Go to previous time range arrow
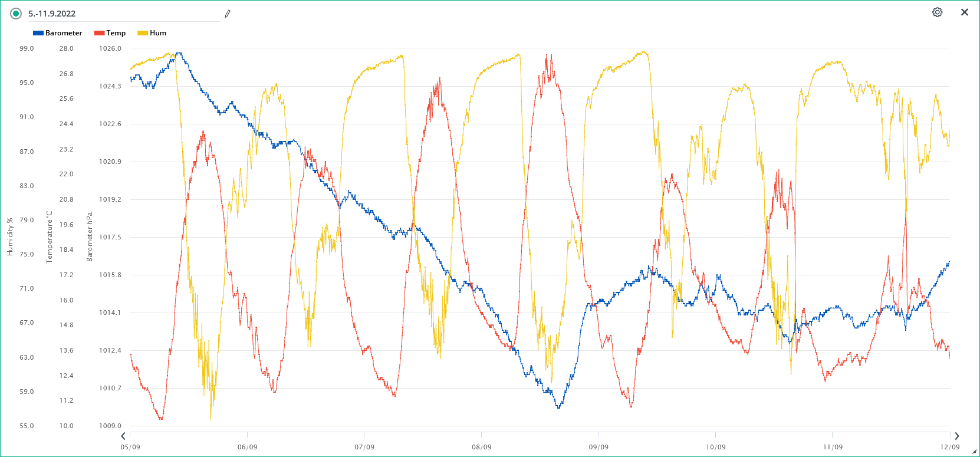The width and height of the screenshot is (980, 457). point(123,436)
